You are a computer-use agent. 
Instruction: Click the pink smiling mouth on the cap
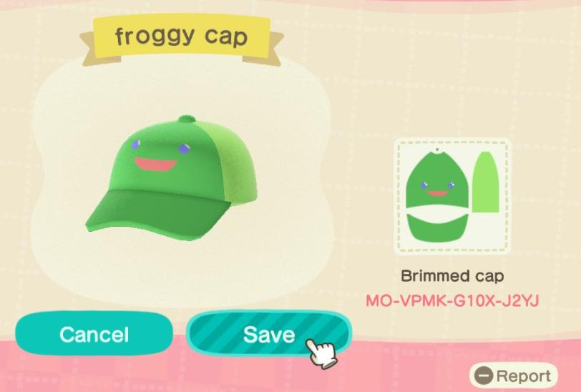coord(155,164)
